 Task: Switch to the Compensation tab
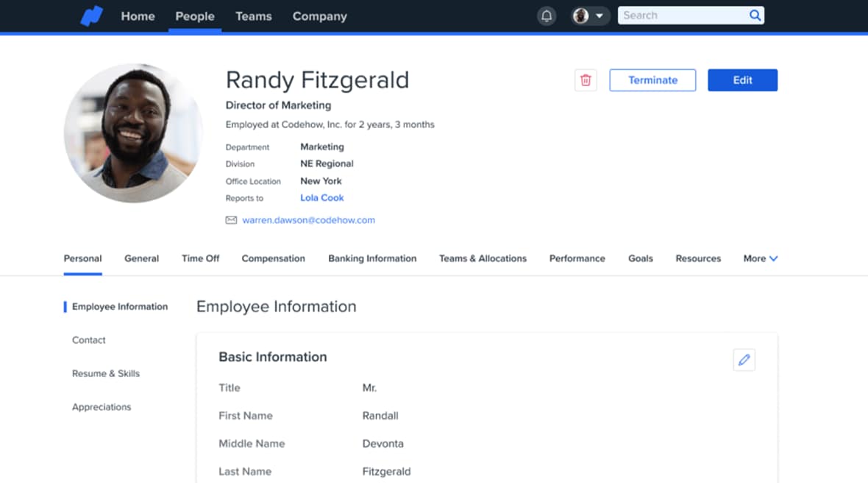[273, 258]
